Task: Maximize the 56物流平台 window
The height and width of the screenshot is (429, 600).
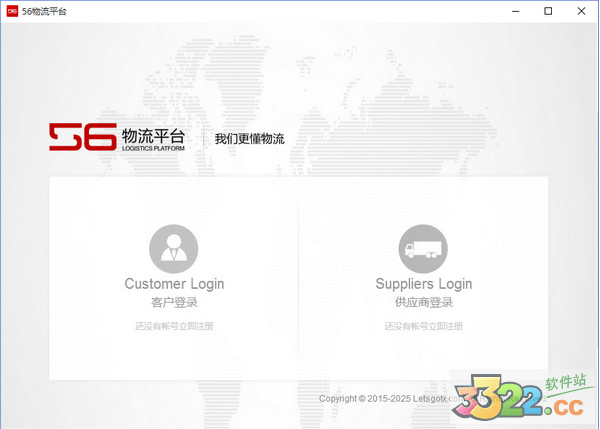Action: click(548, 11)
